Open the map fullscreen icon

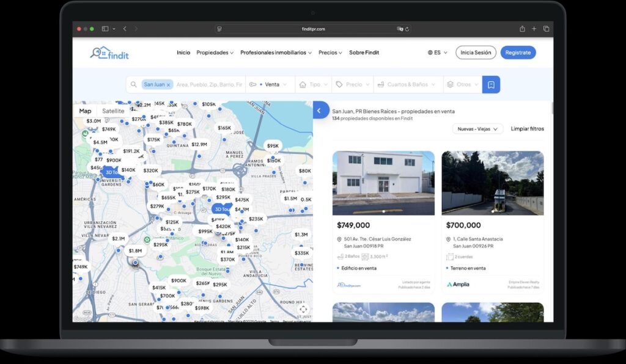(x=304, y=310)
